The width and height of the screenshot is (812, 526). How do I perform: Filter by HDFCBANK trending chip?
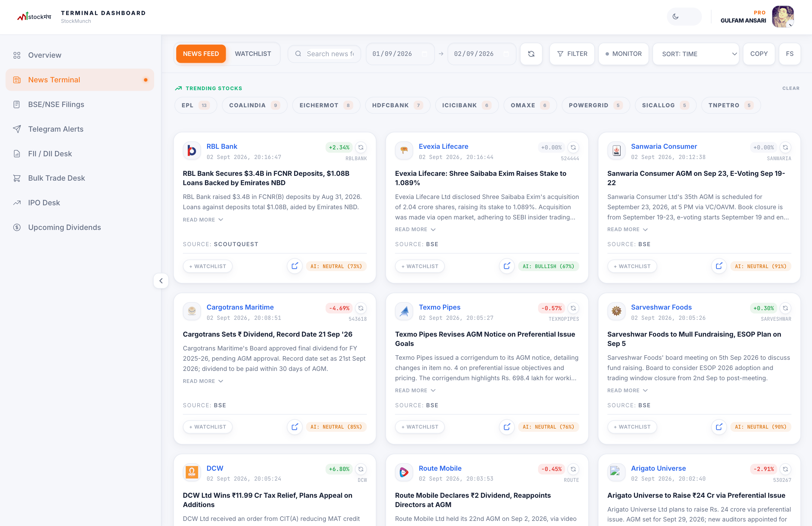pos(398,105)
